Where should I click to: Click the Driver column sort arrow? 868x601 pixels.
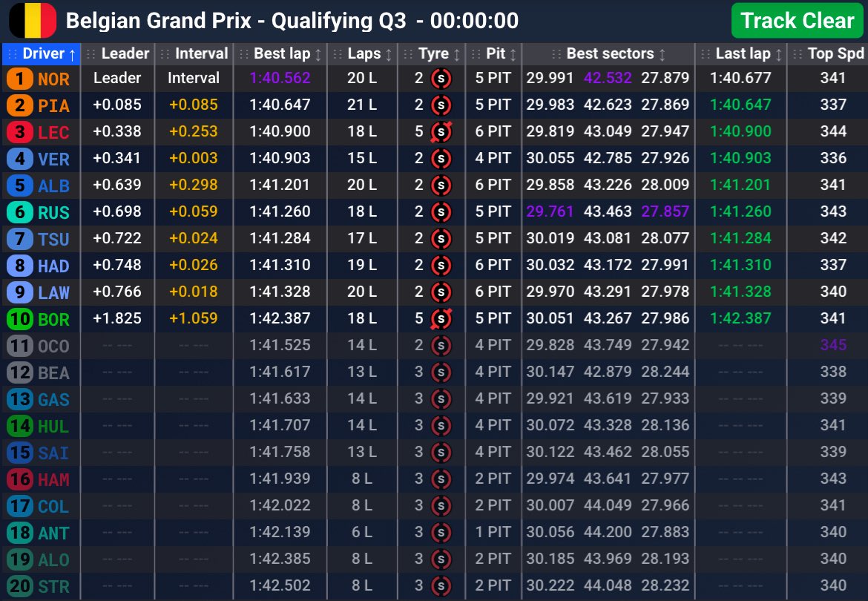(72, 54)
